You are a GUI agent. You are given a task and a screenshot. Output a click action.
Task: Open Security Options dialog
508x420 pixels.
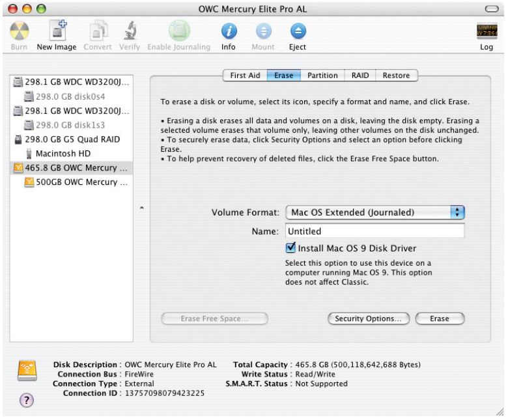tap(369, 318)
